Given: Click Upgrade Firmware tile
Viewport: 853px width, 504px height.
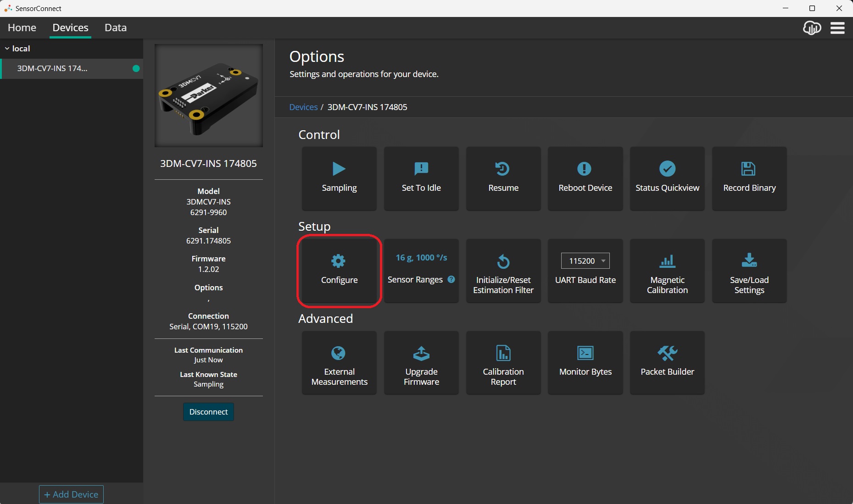Looking at the screenshot, I should [x=421, y=363].
